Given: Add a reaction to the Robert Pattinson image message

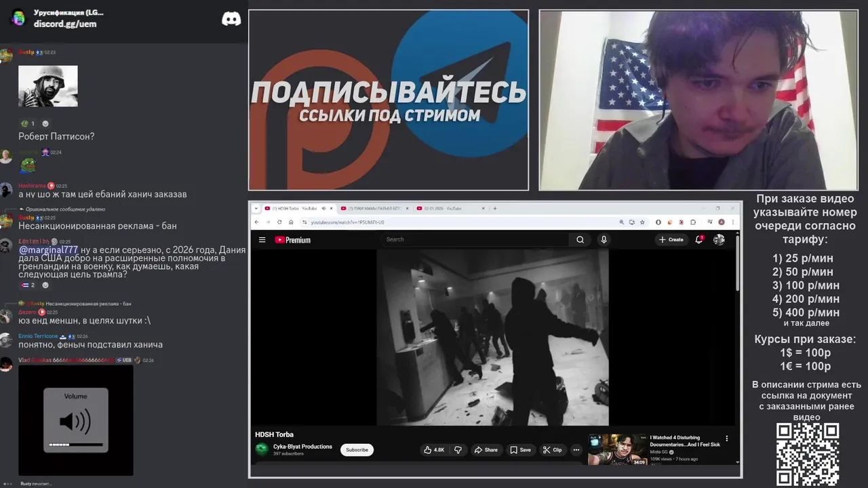Looking at the screenshot, I should click(x=45, y=123).
